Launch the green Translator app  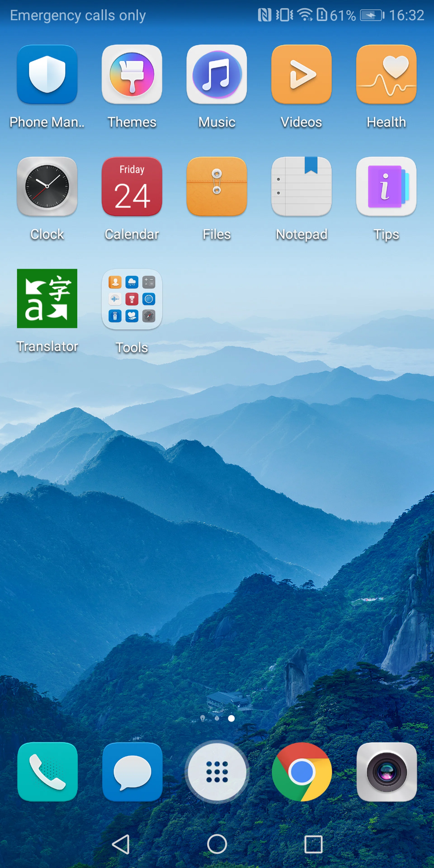tap(47, 298)
